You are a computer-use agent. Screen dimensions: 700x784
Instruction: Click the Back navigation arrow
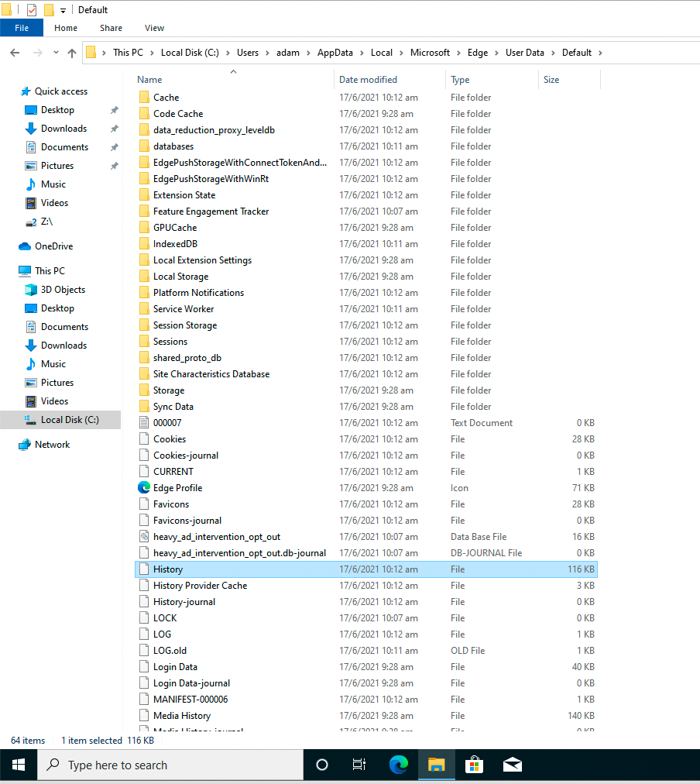coord(15,53)
